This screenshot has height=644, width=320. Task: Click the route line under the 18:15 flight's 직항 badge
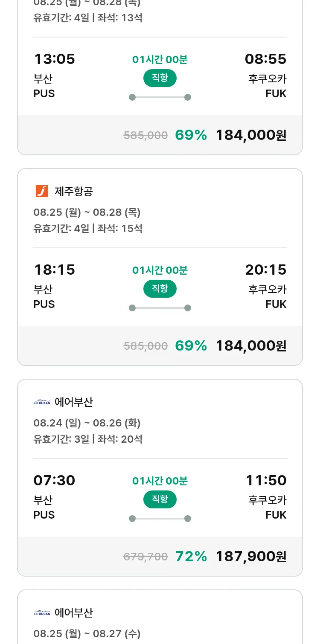click(160, 308)
